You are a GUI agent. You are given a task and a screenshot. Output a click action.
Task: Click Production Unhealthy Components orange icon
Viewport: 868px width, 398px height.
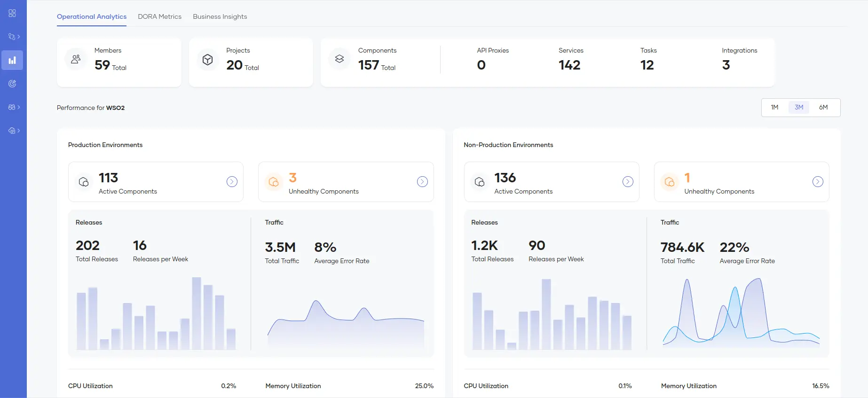coord(274,182)
